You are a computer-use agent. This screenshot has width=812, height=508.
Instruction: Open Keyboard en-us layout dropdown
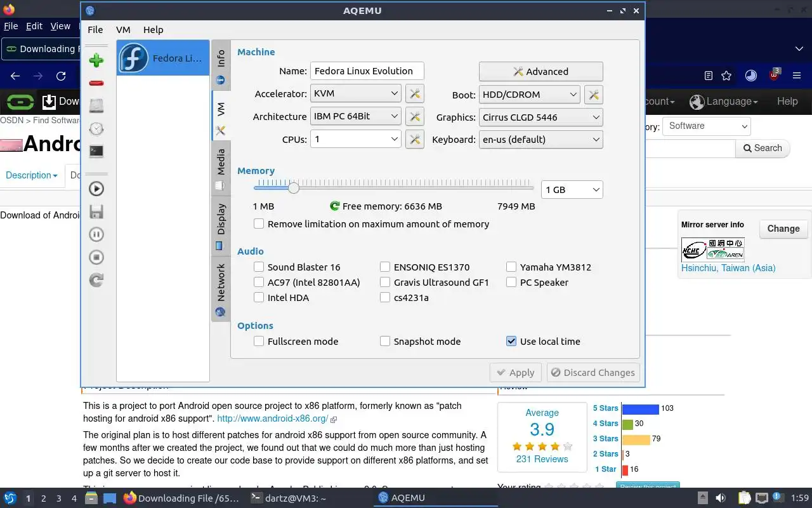[x=540, y=139]
